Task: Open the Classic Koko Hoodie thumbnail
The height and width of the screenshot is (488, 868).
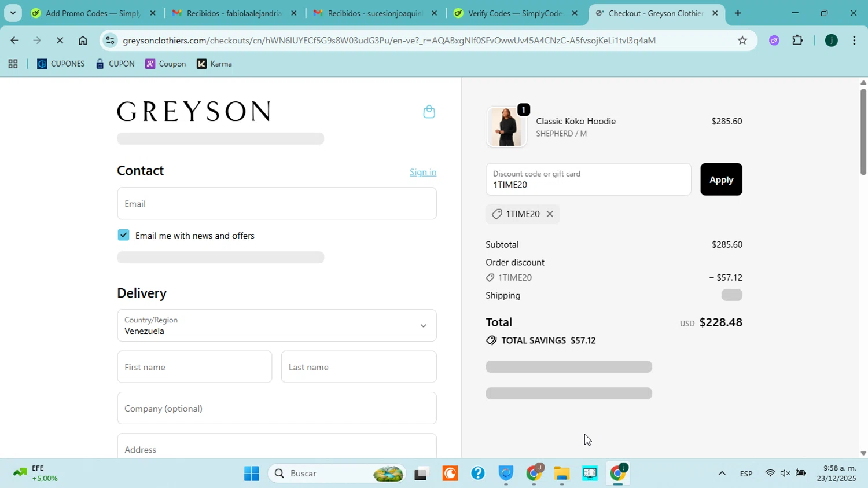Action: pos(506,127)
